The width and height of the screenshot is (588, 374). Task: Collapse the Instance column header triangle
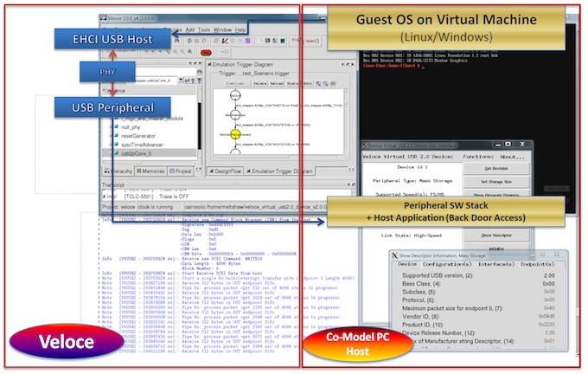click(104, 91)
